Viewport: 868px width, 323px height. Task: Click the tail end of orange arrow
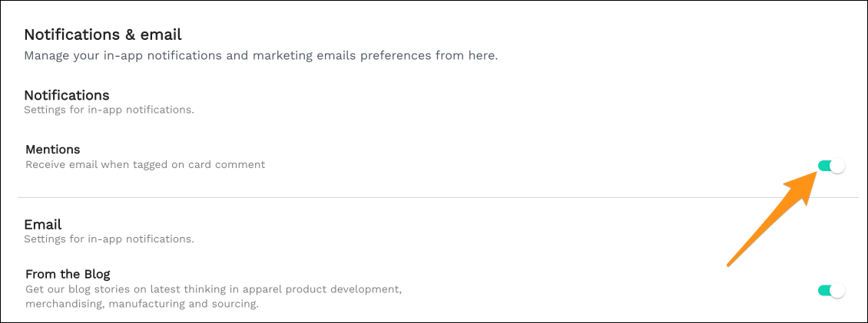[730, 265]
